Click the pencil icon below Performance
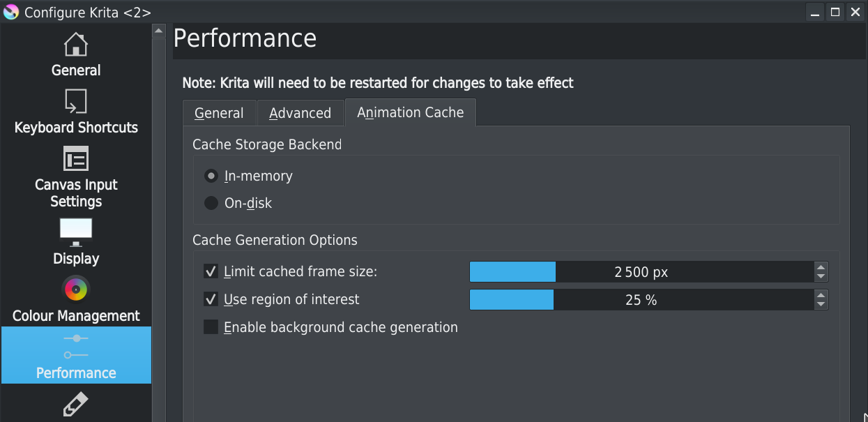 coord(75,405)
